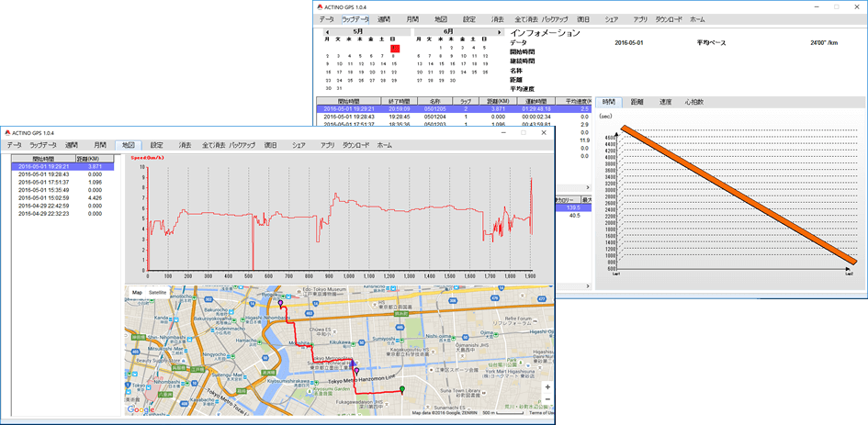Click the 運動時間 column header in back window
Screen dimensions: 868x425
tap(535, 102)
